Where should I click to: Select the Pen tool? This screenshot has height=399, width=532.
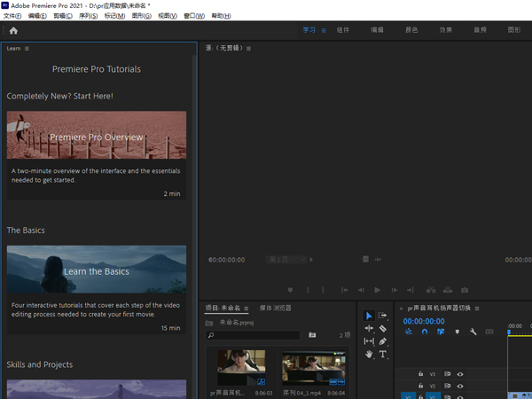pos(382,341)
